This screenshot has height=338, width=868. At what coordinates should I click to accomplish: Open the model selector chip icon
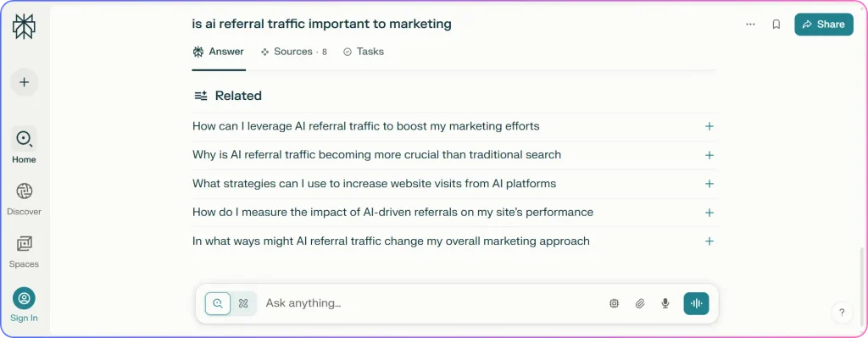614,303
